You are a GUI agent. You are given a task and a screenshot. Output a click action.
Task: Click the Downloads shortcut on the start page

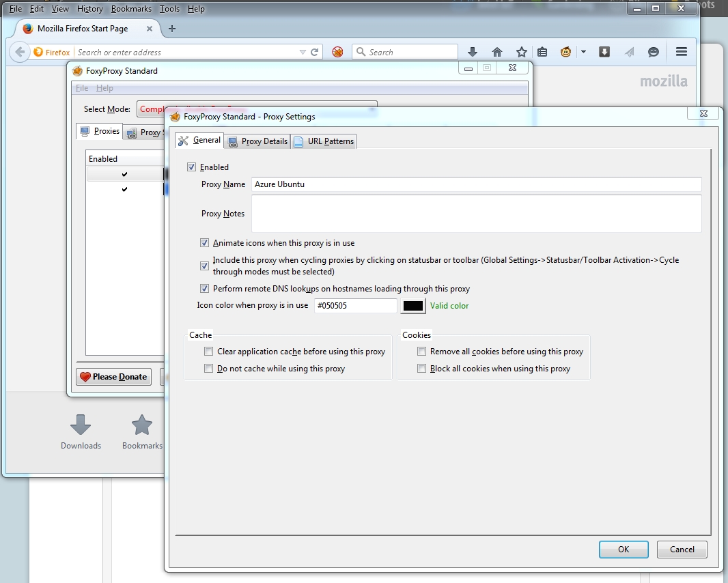click(x=81, y=431)
